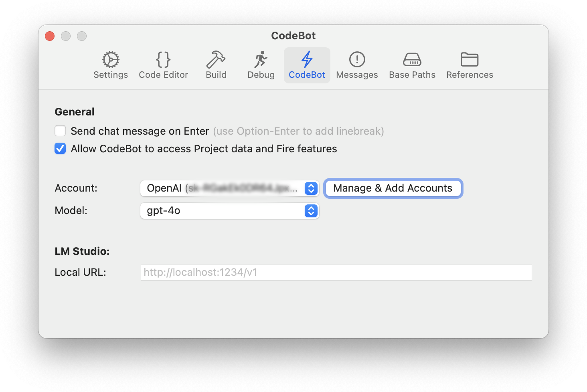Click the Local URL text field

coord(336,272)
